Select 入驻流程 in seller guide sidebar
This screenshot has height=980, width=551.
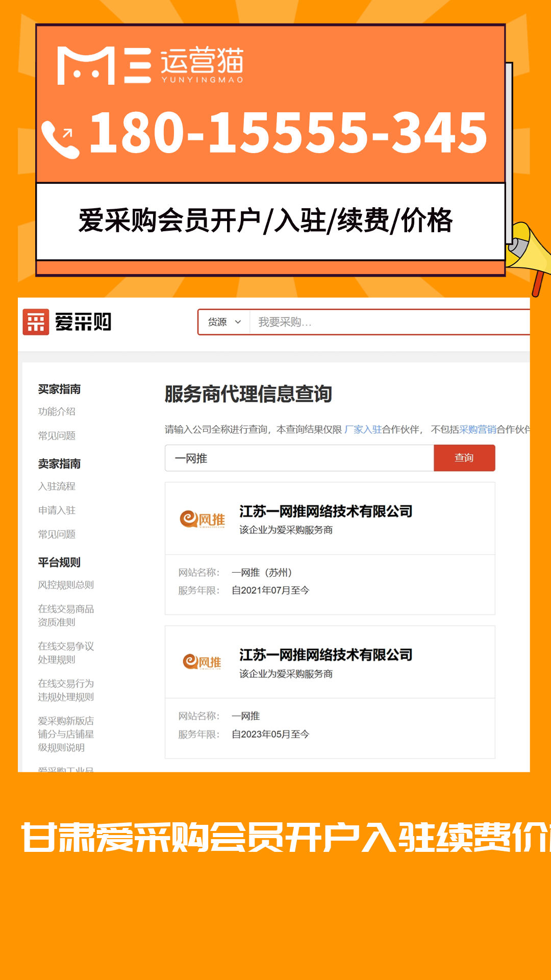tap(57, 486)
